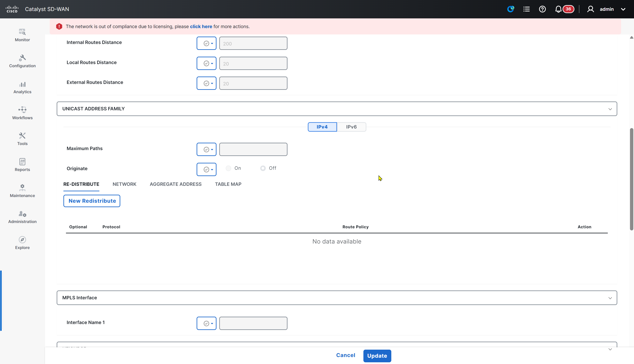Click the 'No data available' message
Viewport: 634px width, 364px height.
337,241
